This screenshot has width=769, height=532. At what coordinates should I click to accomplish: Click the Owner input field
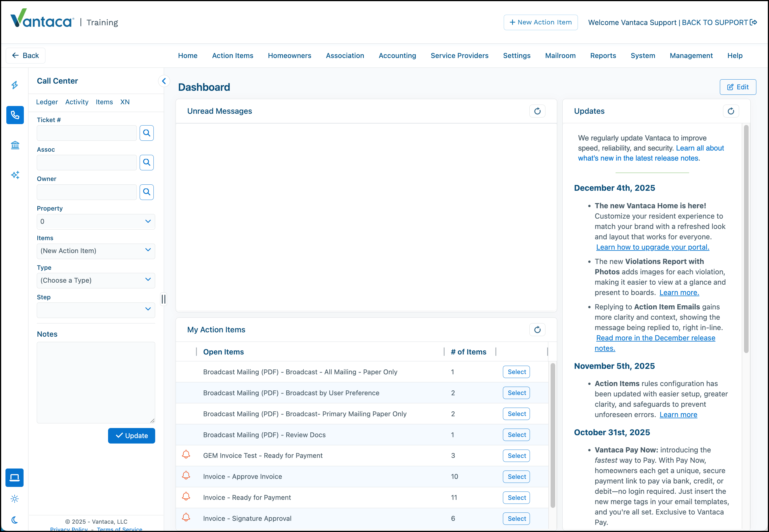click(87, 192)
